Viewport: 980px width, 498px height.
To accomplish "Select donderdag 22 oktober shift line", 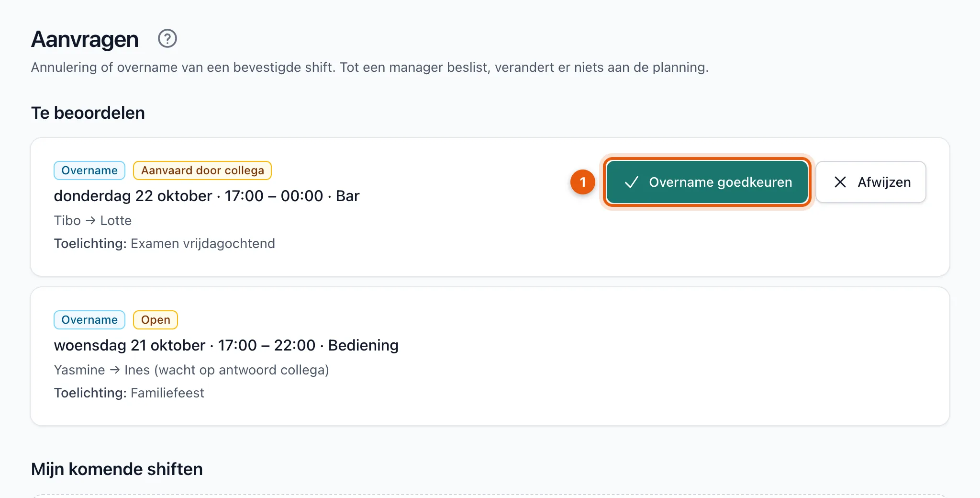I will pyautogui.click(x=207, y=196).
